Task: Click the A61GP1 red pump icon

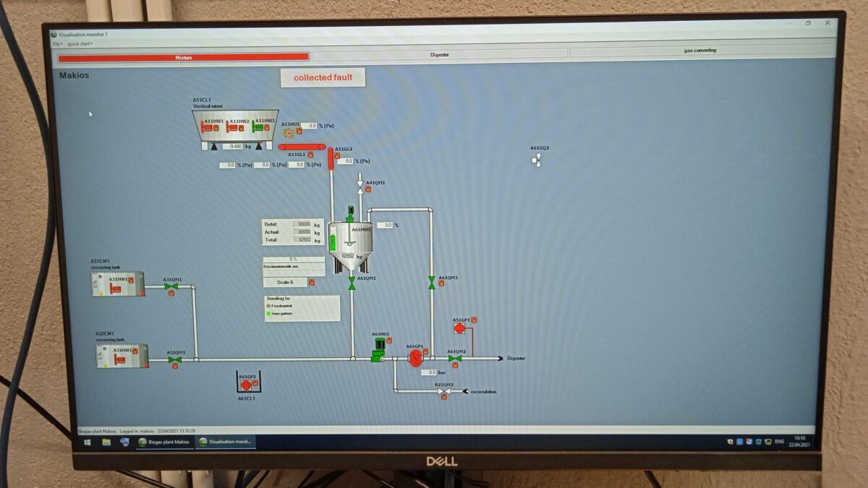Action: tap(415, 358)
